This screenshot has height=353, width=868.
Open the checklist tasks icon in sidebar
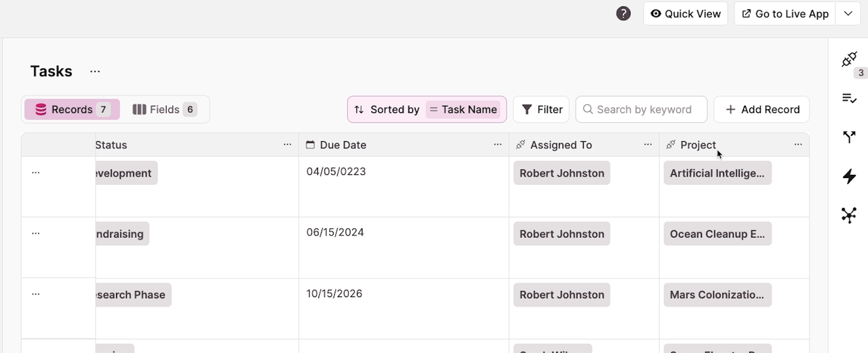[849, 98]
